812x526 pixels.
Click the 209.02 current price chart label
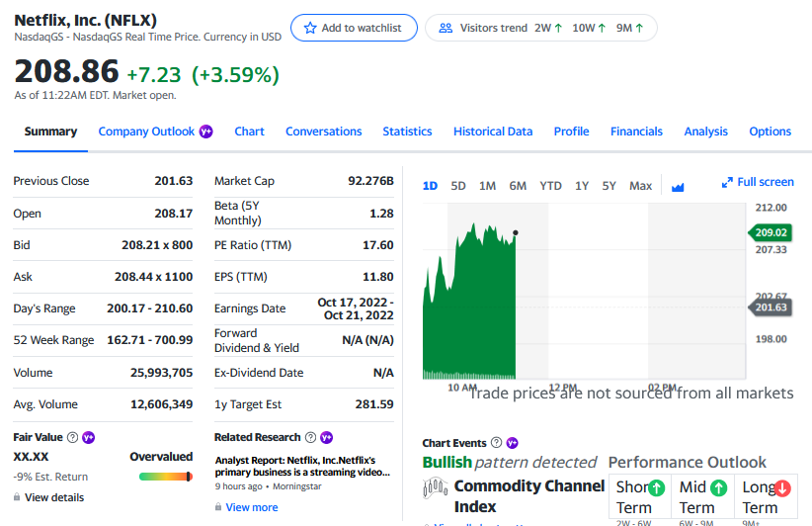(x=771, y=232)
